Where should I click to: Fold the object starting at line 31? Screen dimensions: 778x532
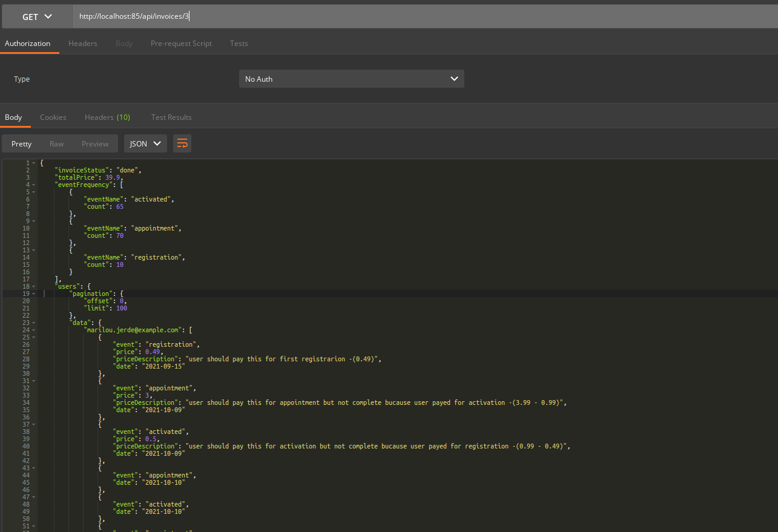(33, 381)
